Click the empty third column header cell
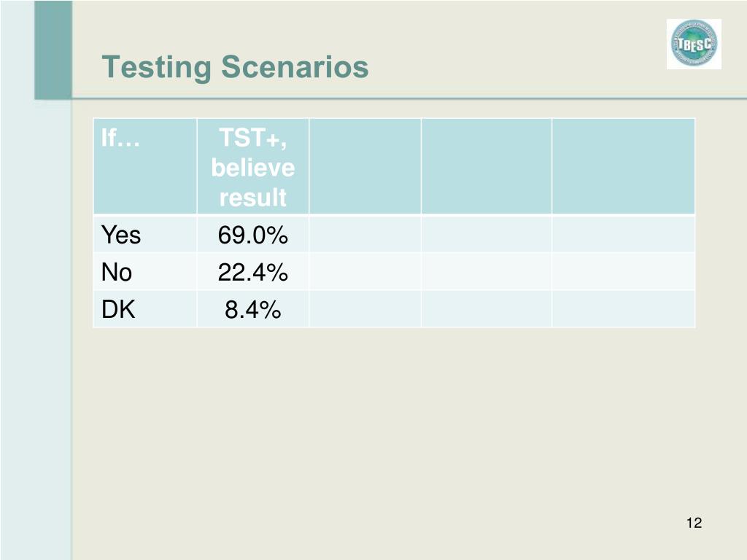This screenshot has width=747, height=560. coord(365,166)
